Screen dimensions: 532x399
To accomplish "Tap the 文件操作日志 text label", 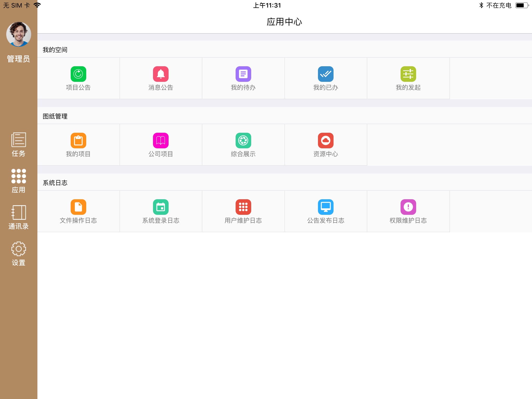I will pos(78,221).
